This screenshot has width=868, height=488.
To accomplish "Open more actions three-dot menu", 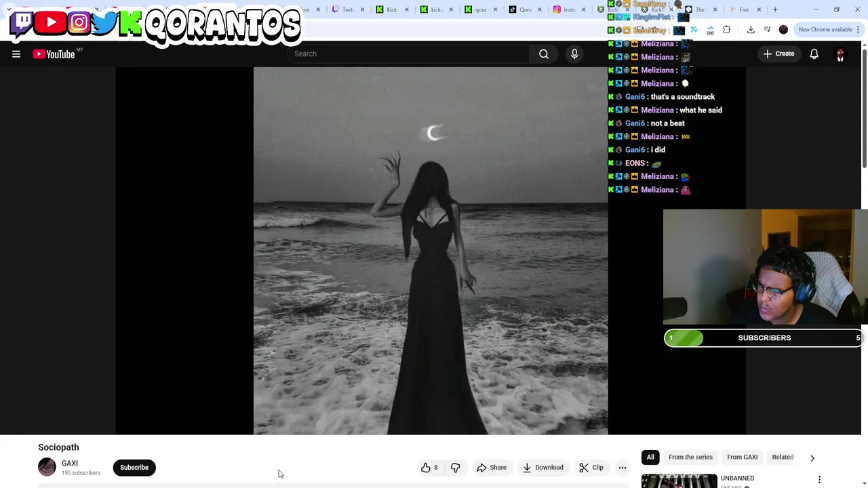I will coord(623,467).
